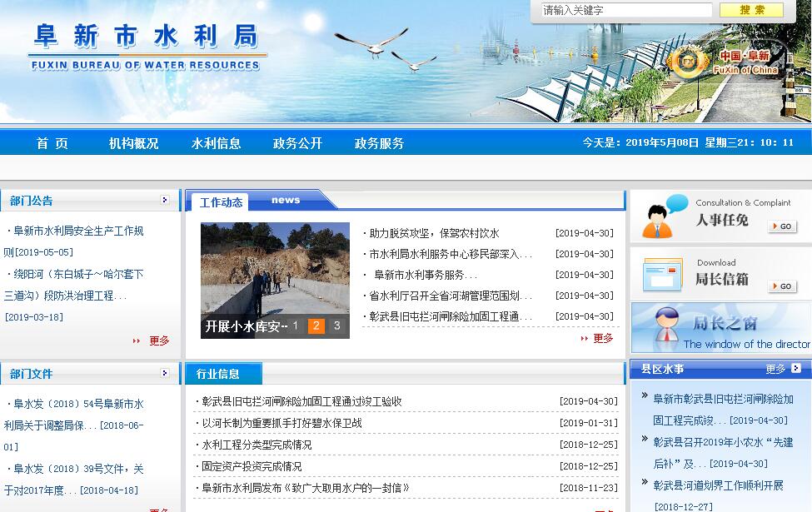Open the 局长之窗 director window banner
The height and width of the screenshot is (512, 812).
720,327
